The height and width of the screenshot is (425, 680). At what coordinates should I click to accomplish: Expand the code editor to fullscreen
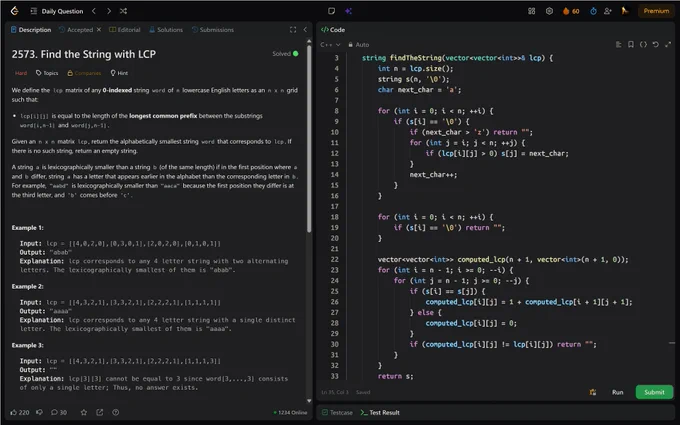pos(668,44)
